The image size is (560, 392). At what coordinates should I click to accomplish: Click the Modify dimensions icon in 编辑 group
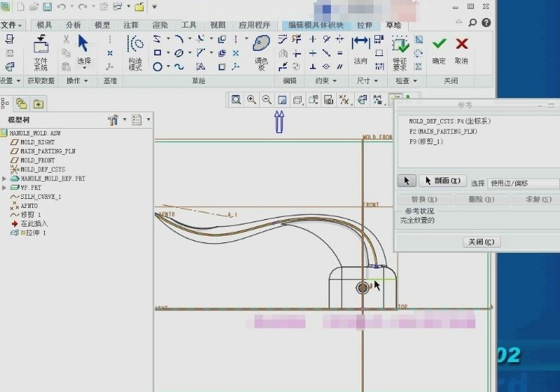[282, 39]
